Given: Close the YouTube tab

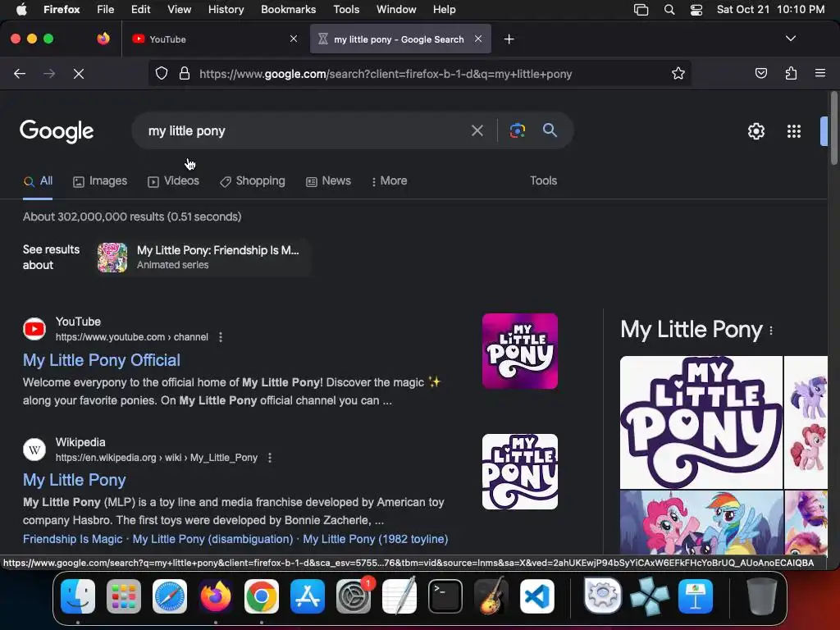Looking at the screenshot, I should click(294, 39).
